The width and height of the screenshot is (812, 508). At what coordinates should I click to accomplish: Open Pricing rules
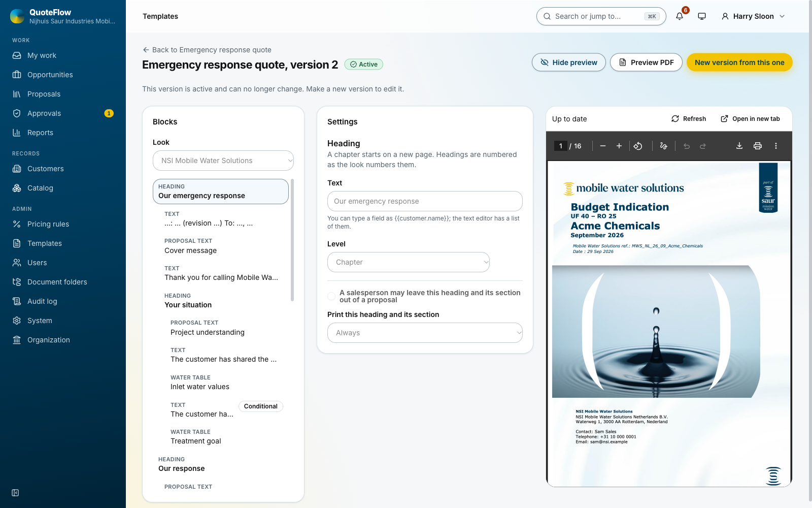tap(63, 224)
